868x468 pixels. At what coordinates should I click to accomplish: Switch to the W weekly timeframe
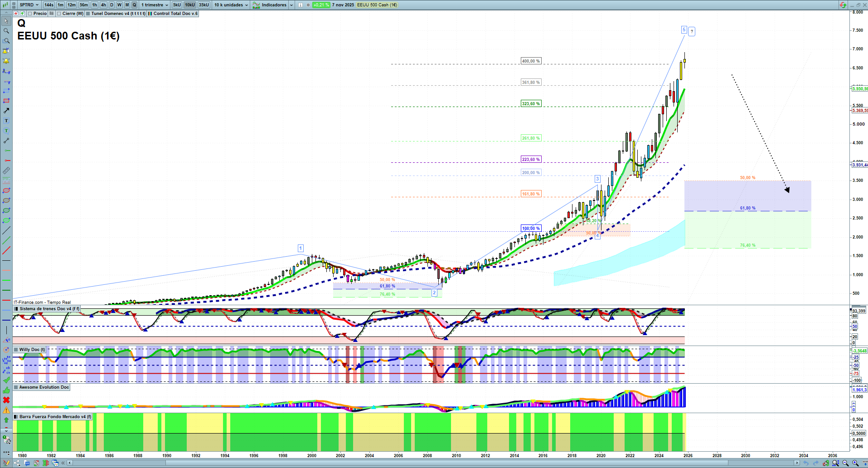click(119, 5)
